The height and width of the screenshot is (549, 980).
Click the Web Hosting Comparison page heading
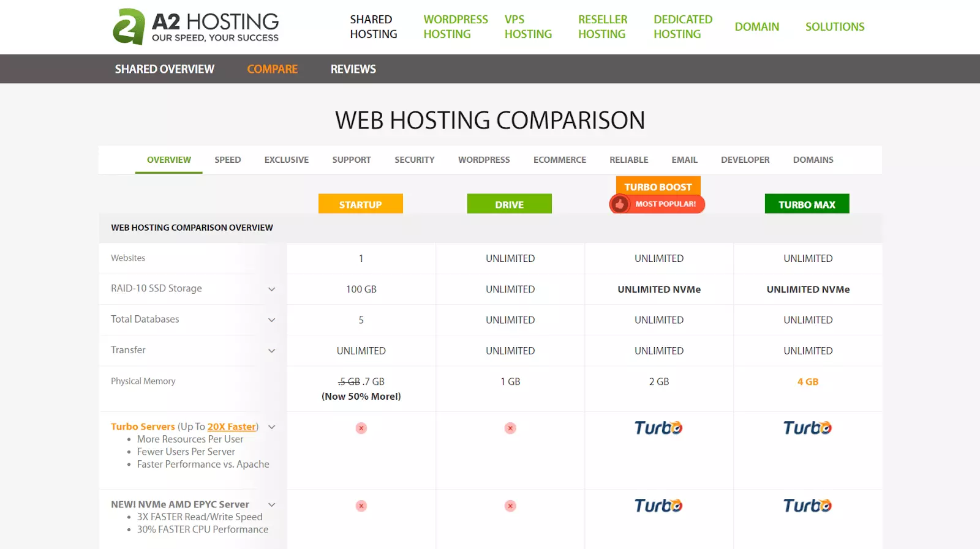[490, 120]
